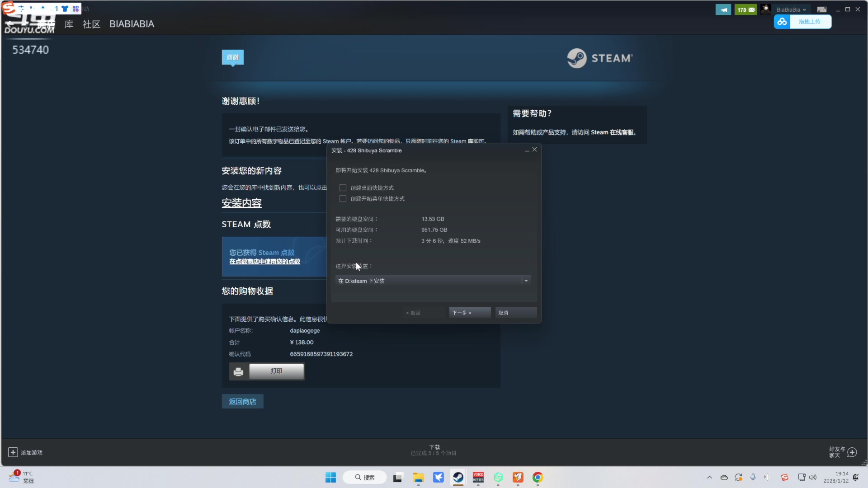Viewport: 868px width, 488px height.
Task: Open Steam 在线客服 support link
Action: pos(613,132)
